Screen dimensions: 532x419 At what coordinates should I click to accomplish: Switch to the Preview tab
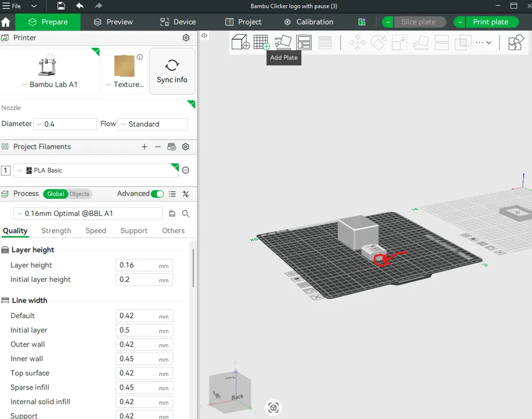(x=113, y=22)
